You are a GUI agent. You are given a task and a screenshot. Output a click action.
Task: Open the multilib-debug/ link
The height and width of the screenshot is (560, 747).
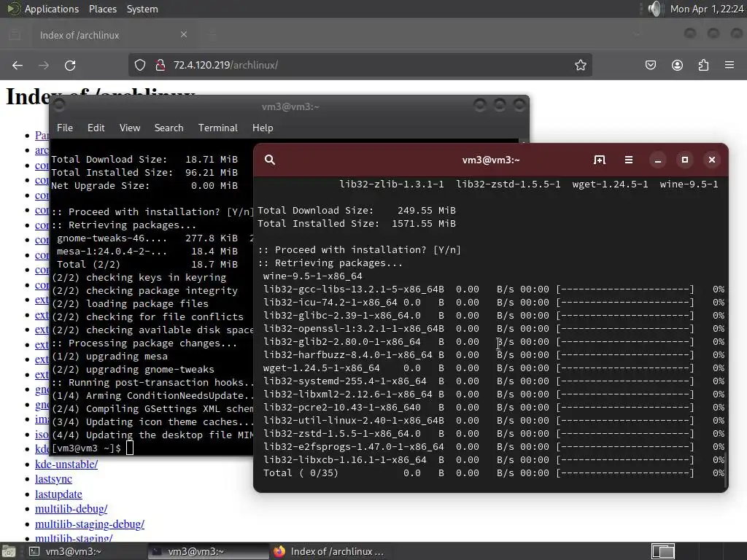click(x=71, y=509)
